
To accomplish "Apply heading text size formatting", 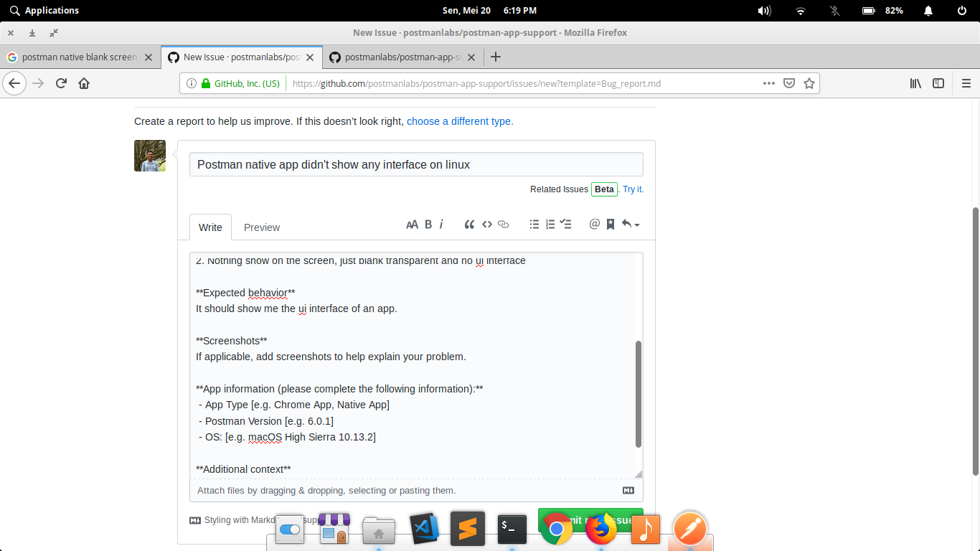I will click(413, 224).
